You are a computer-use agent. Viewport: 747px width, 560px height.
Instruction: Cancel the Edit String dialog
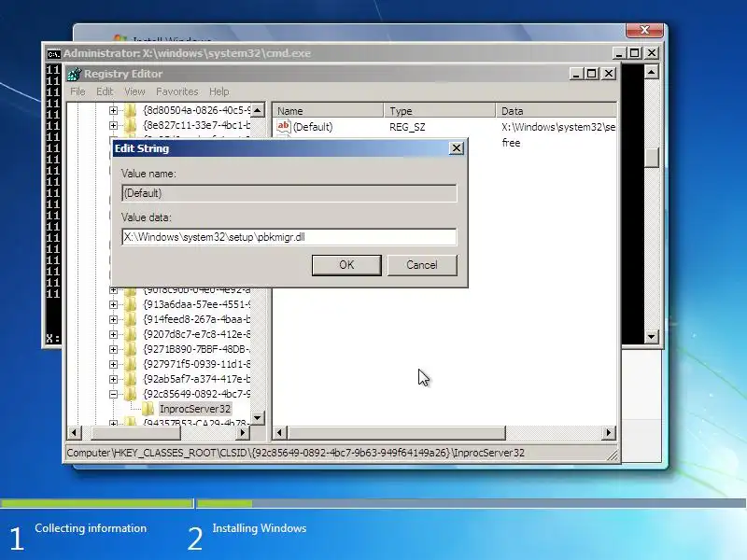[x=422, y=265]
